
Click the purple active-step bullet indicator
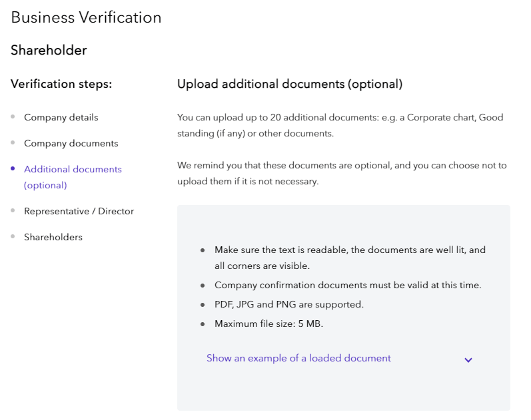click(x=13, y=169)
